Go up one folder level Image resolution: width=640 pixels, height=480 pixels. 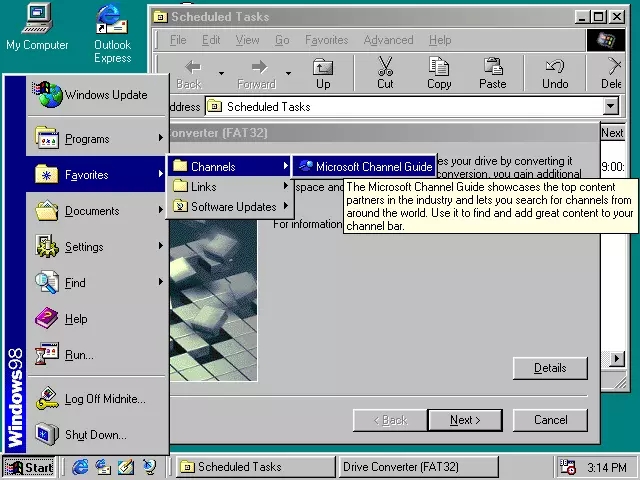click(323, 73)
